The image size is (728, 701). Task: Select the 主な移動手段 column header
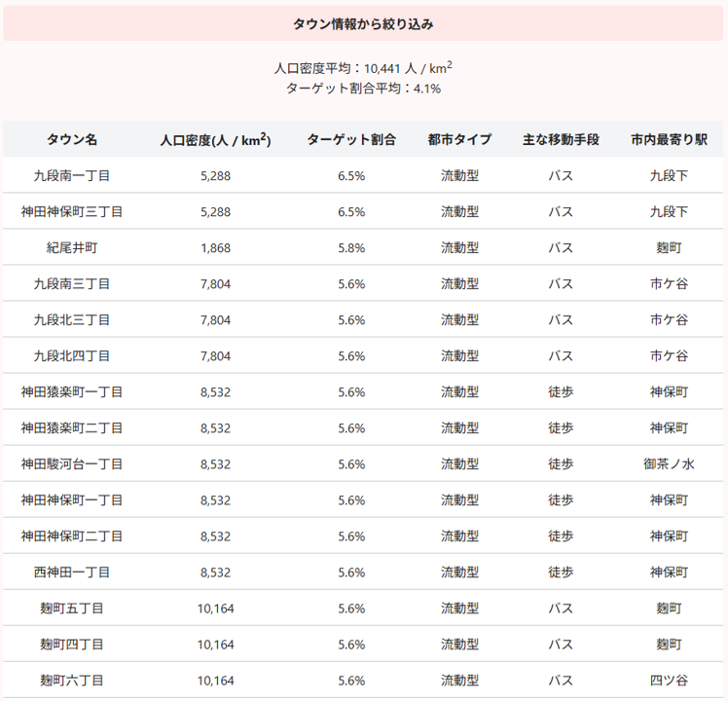[x=560, y=139]
